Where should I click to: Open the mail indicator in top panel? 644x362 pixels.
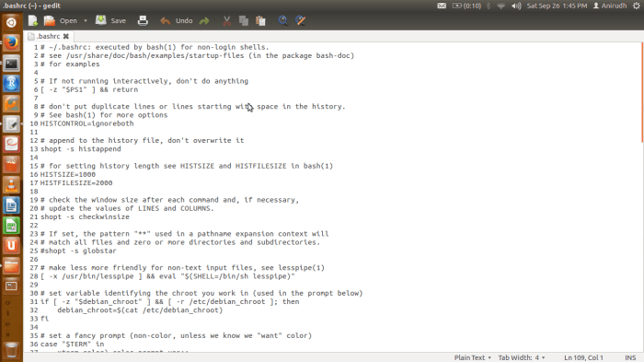(442, 6)
